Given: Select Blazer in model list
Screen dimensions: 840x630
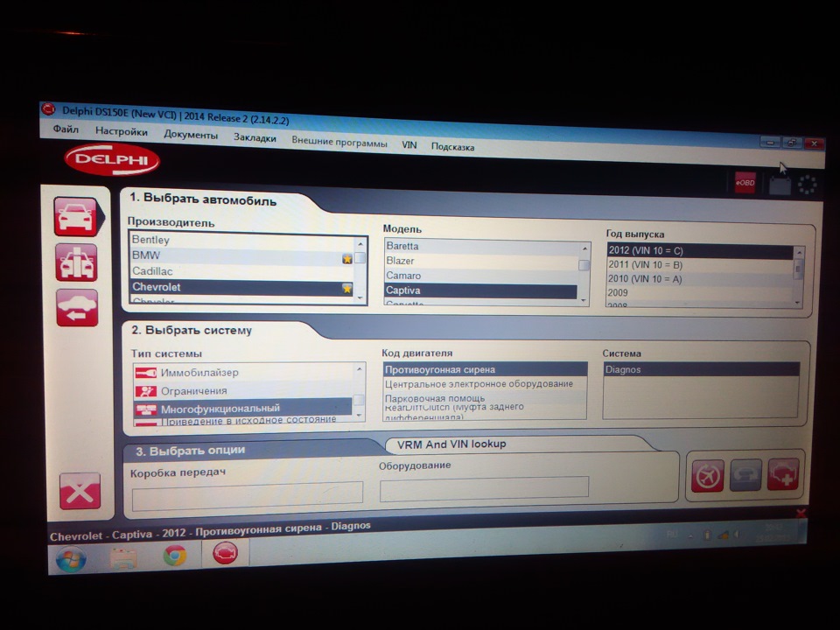Looking at the screenshot, I should click(x=480, y=261).
